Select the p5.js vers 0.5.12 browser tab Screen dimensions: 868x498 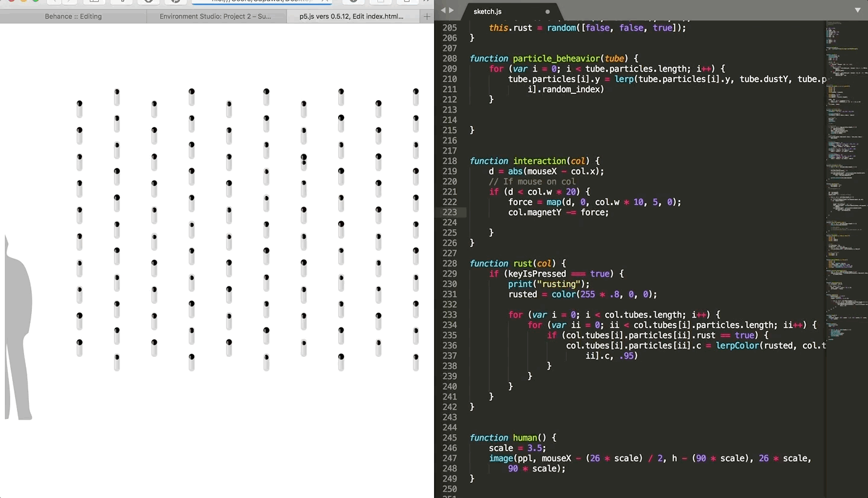(x=351, y=16)
